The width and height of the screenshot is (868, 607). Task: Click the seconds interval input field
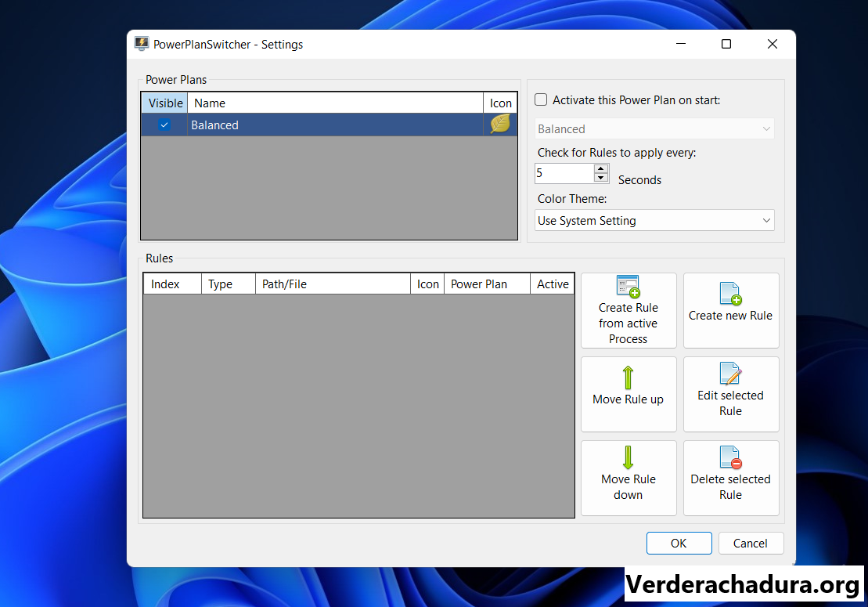click(x=564, y=173)
